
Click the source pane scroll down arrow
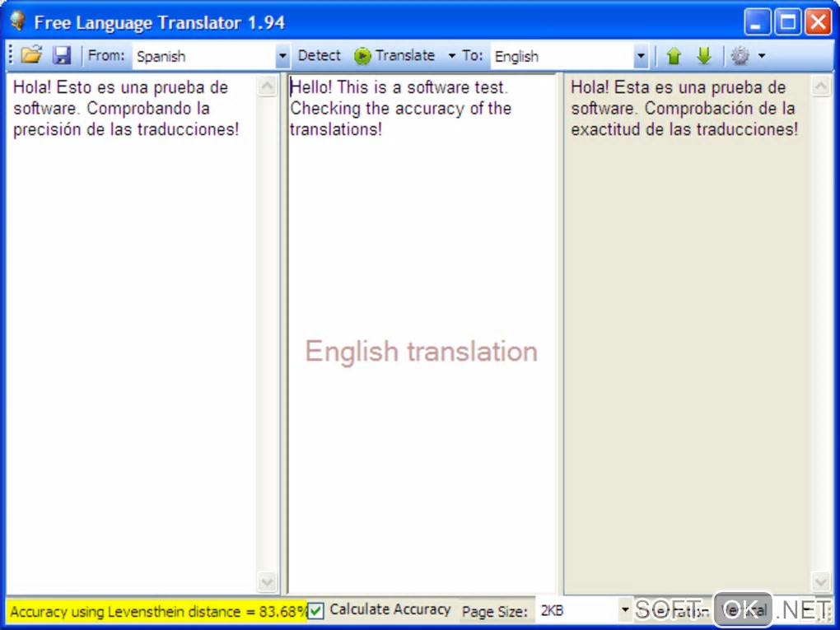[x=267, y=581]
